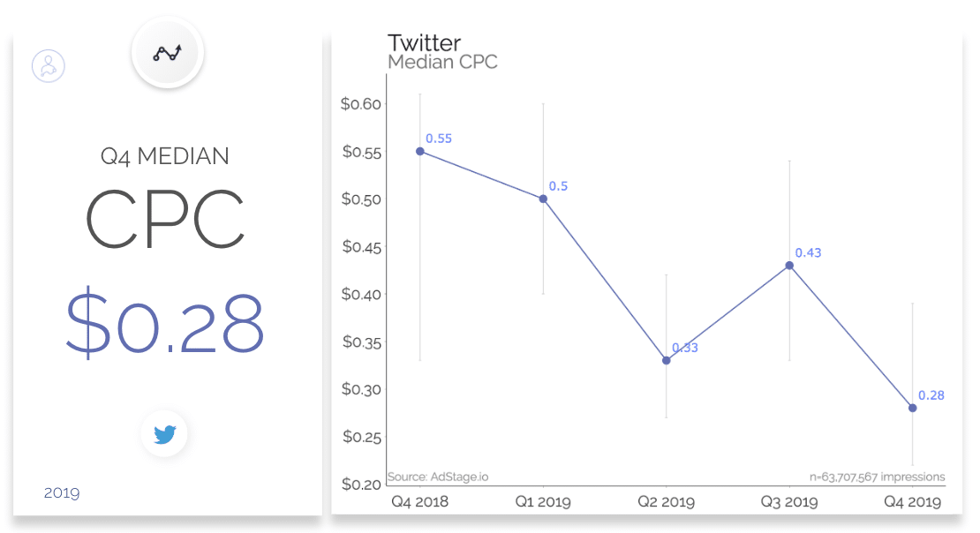Click the 2019 year label
Screen dimensions: 980x533
tap(61, 493)
